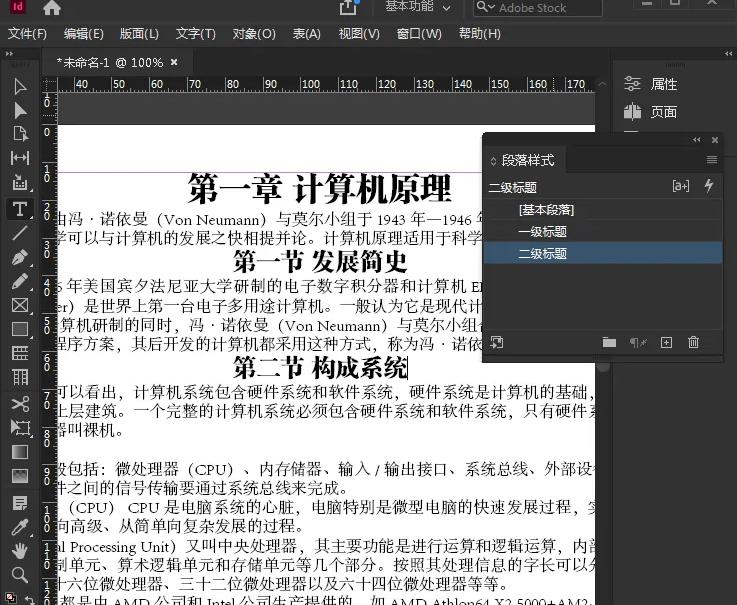Delete the selected paragraph style with trash icon

point(693,343)
